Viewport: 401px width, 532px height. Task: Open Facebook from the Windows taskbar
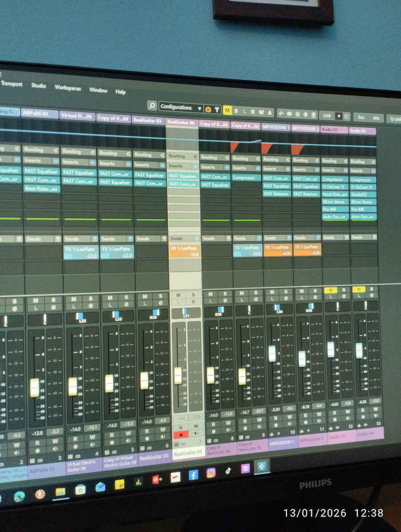pos(193,475)
